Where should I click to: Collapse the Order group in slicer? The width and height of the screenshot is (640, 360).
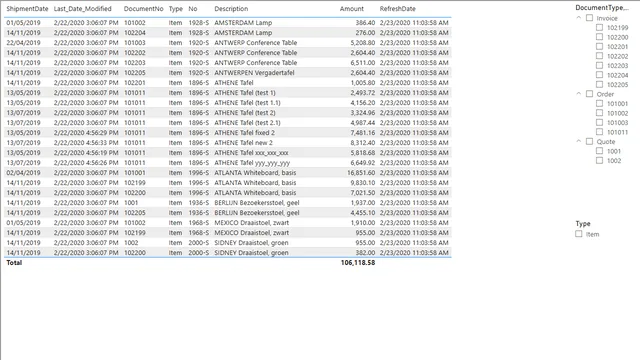click(578, 93)
